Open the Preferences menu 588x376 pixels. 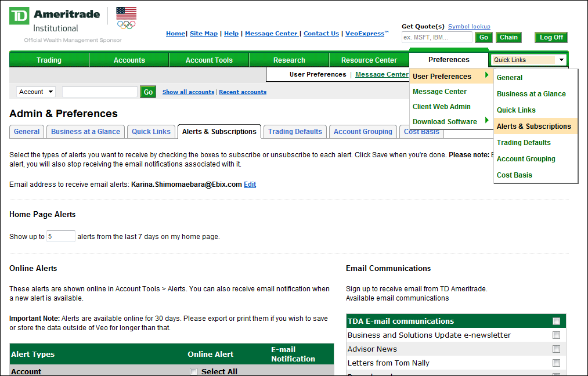point(449,59)
